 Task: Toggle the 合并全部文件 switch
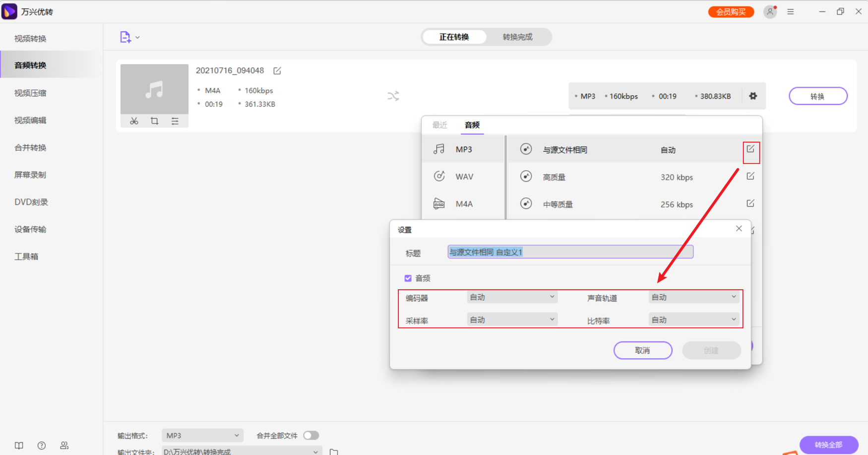pos(311,436)
